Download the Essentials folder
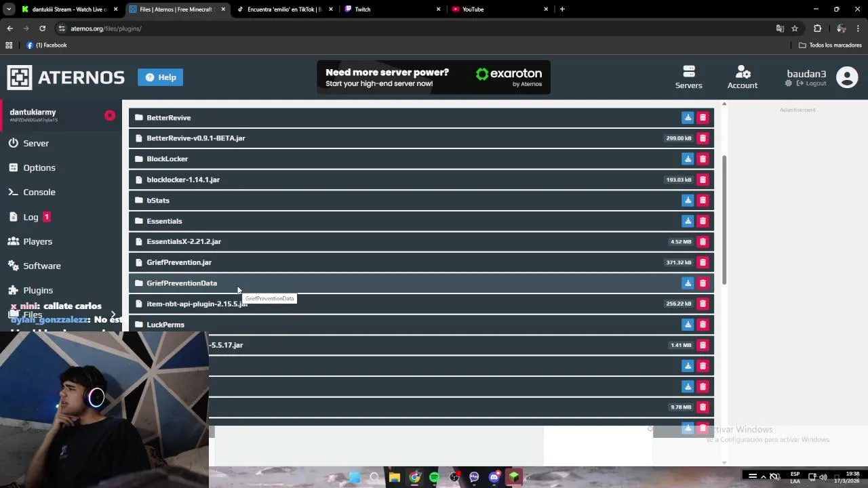Image resolution: width=868 pixels, height=488 pixels. (x=688, y=221)
